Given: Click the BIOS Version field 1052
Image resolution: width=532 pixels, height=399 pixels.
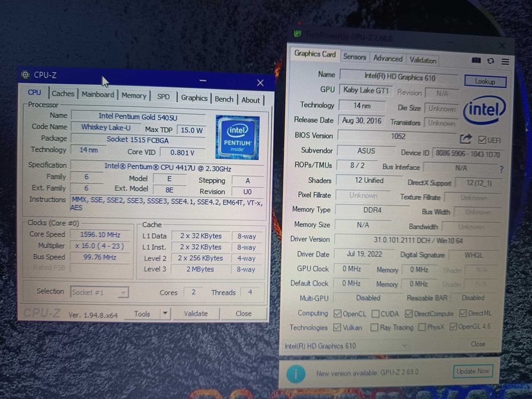Looking at the screenshot, I should (397, 136).
